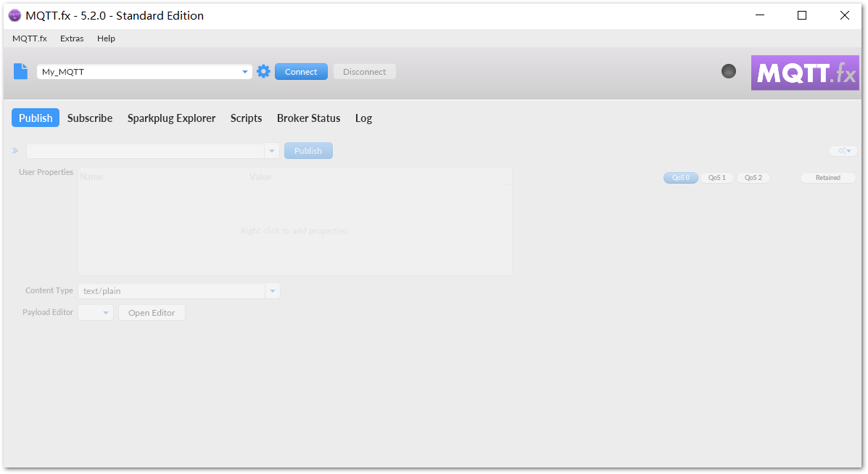Expand the publish topic dropdown arrow
This screenshot has width=868, height=474.
272,151
